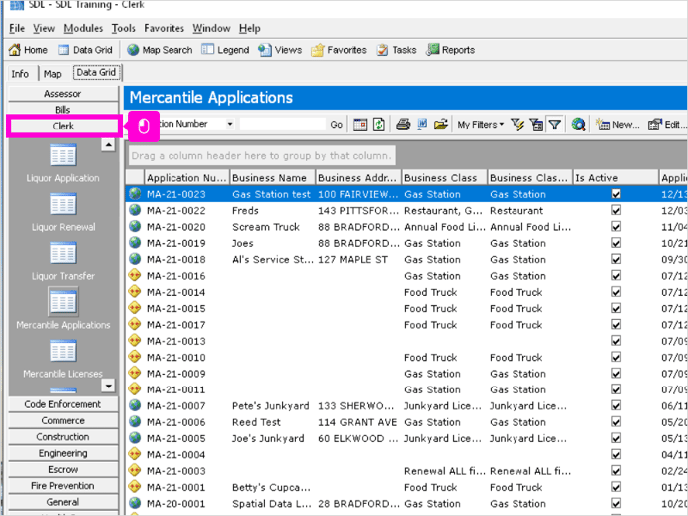688x516 pixels.
Task: Expand the Code Enforcement sidebar group
Action: [x=63, y=404]
